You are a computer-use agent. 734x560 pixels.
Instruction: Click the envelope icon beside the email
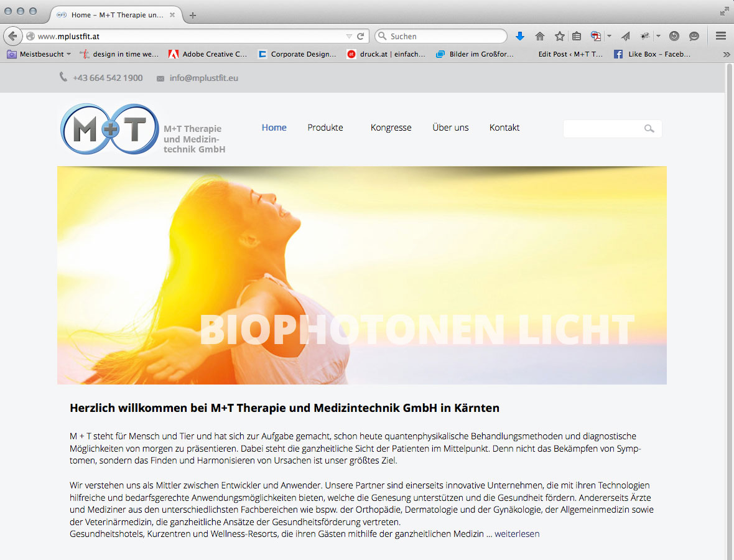(160, 78)
